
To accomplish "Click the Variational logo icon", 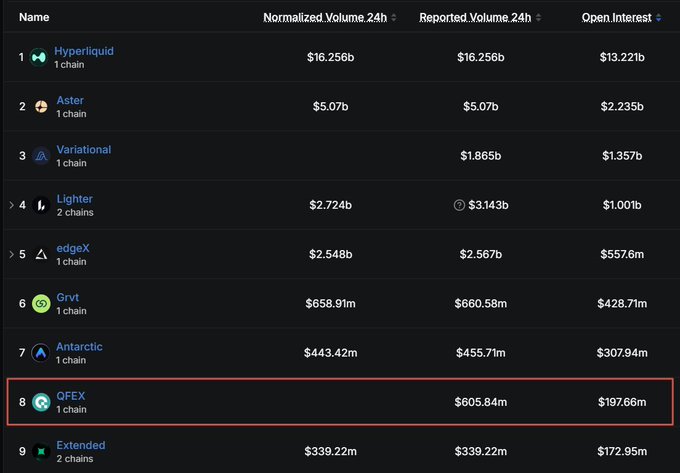I will pos(41,156).
